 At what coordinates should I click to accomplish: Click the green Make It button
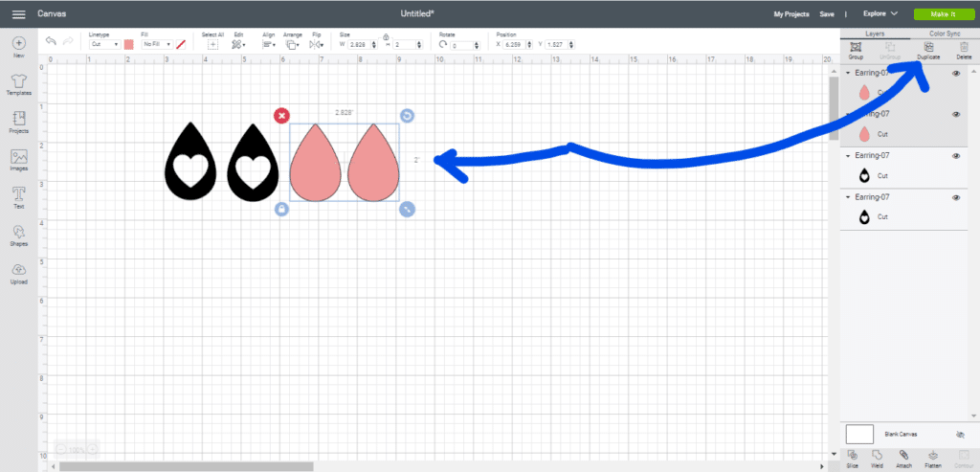pos(939,14)
